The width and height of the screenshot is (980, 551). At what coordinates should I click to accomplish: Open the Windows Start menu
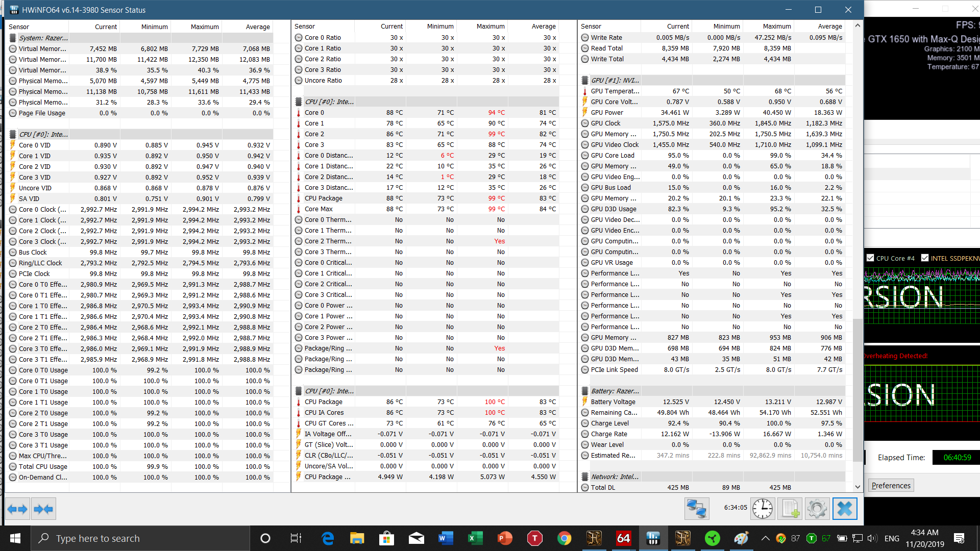(15, 538)
